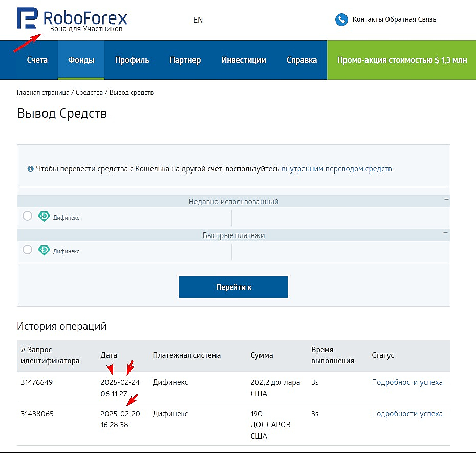The image size is (476, 453).
Task: Click the Дифинекс icon under Недавно использованный
Action: [x=44, y=216]
